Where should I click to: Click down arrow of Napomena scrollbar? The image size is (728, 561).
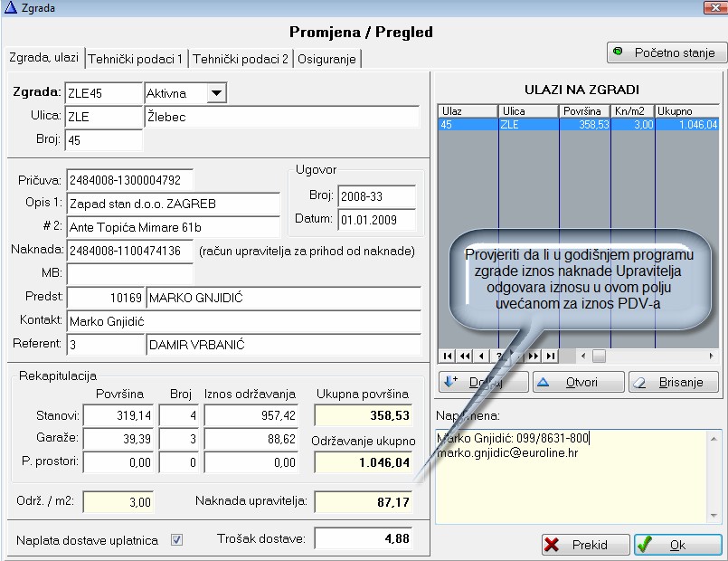(x=714, y=516)
